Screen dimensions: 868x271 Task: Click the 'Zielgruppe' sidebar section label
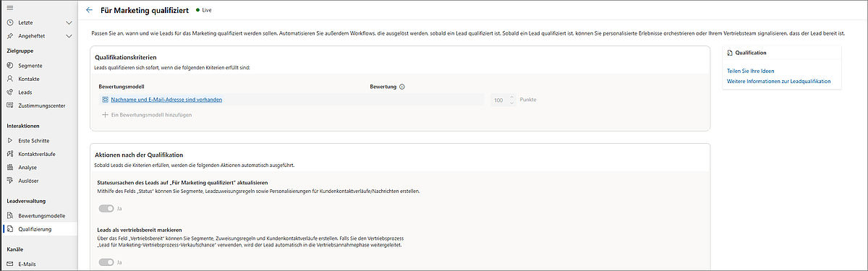[x=20, y=51]
